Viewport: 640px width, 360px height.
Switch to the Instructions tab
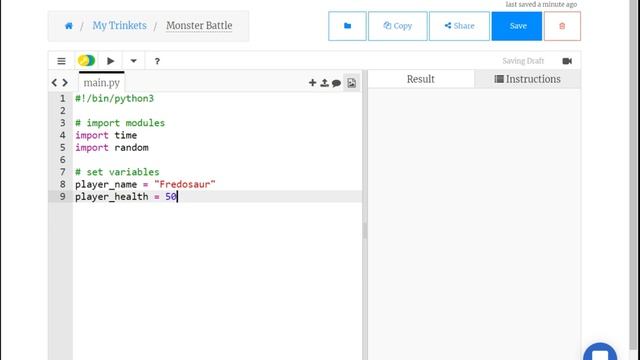[527, 79]
